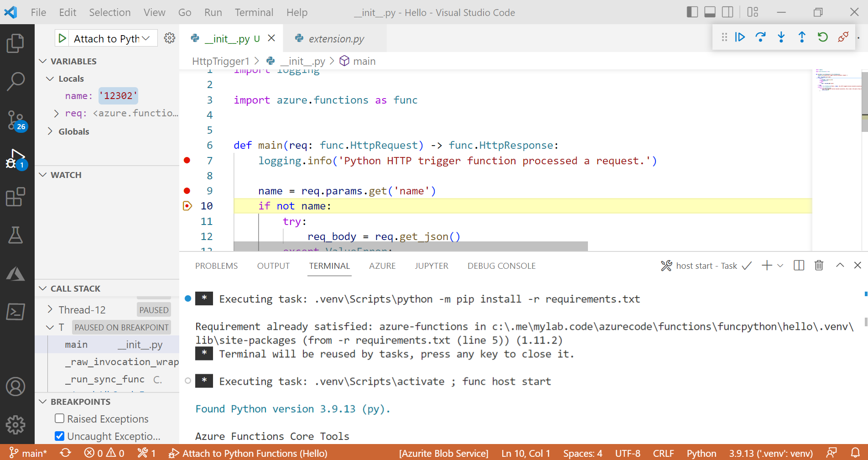This screenshot has height=460, width=868.
Task: Toggle the bottom panel layout icon
Action: (710, 12)
